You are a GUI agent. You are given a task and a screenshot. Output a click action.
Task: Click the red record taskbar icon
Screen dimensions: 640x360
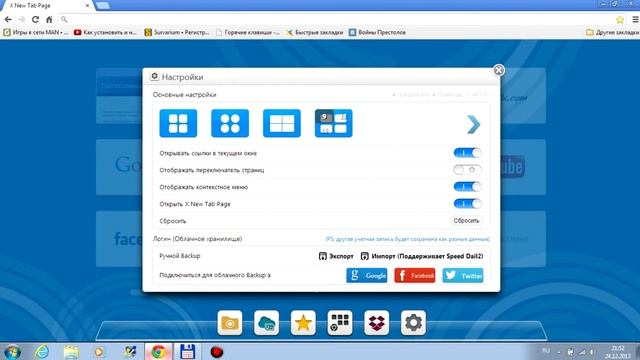[x=217, y=352]
